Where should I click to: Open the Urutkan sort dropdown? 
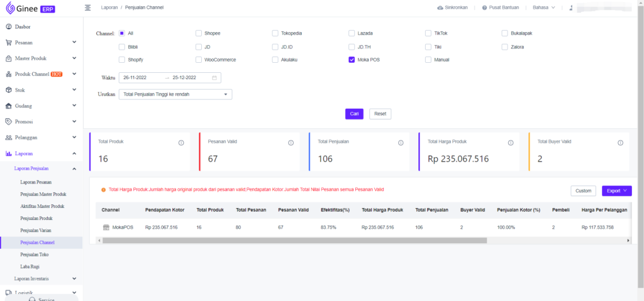pyautogui.click(x=175, y=94)
